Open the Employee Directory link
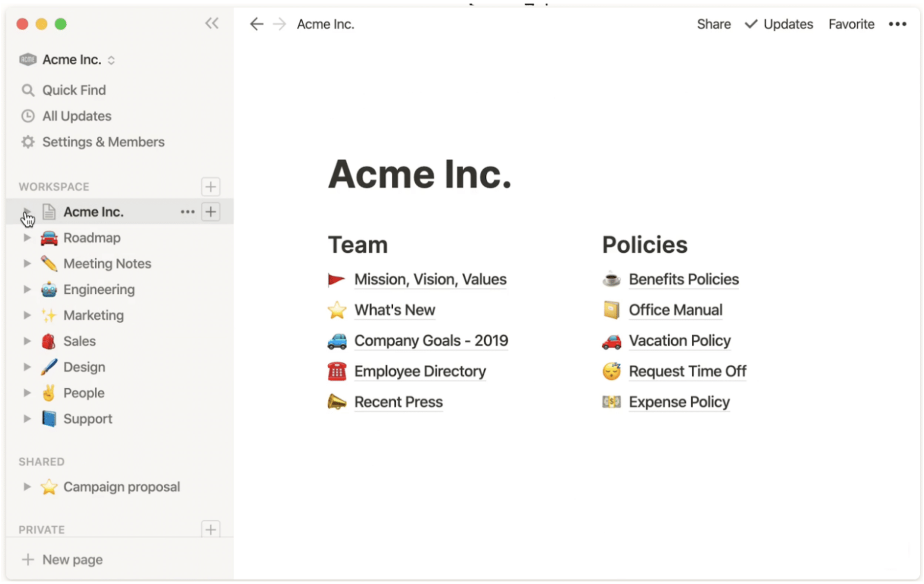 tap(420, 371)
